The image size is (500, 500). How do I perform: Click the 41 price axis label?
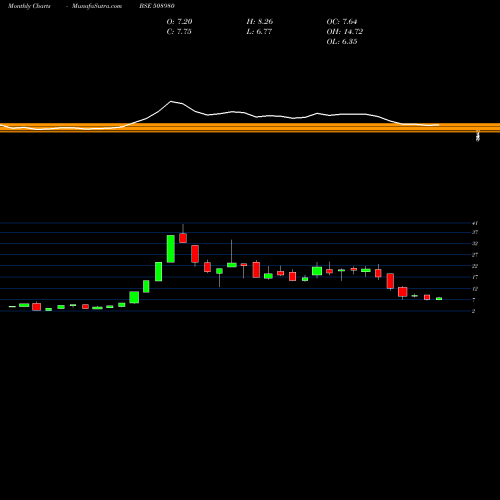click(475, 223)
